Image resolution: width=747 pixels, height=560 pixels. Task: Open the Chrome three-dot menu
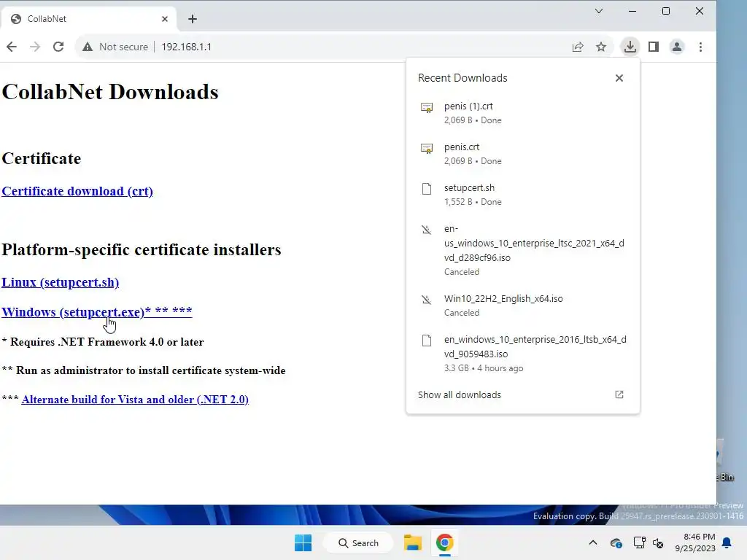[x=700, y=47]
